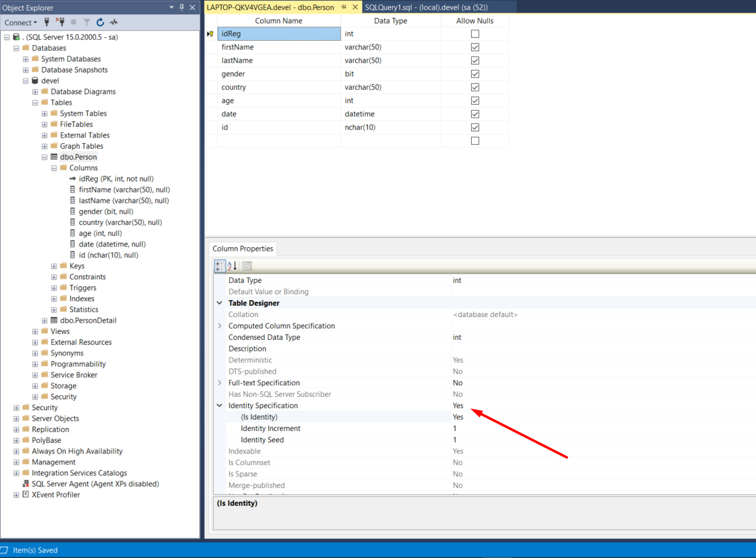Open the Connect dropdown in Object Explorer
Screen dimensions: 756x558
21,22
